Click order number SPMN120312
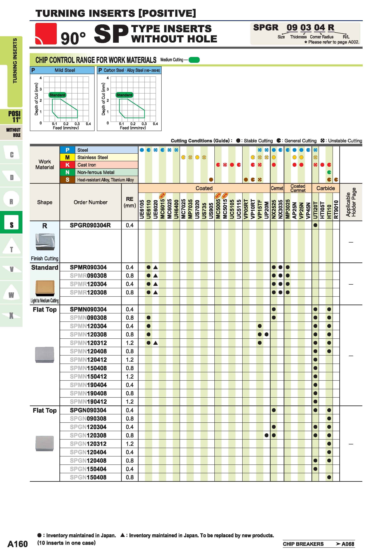This screenshot has width=392, height=555. tap(88, 343)
